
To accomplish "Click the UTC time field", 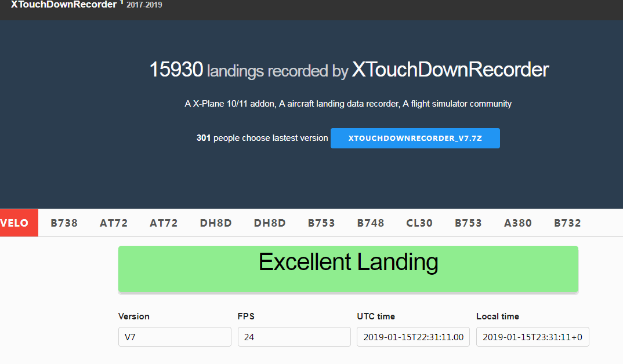I will click(413, 337).
